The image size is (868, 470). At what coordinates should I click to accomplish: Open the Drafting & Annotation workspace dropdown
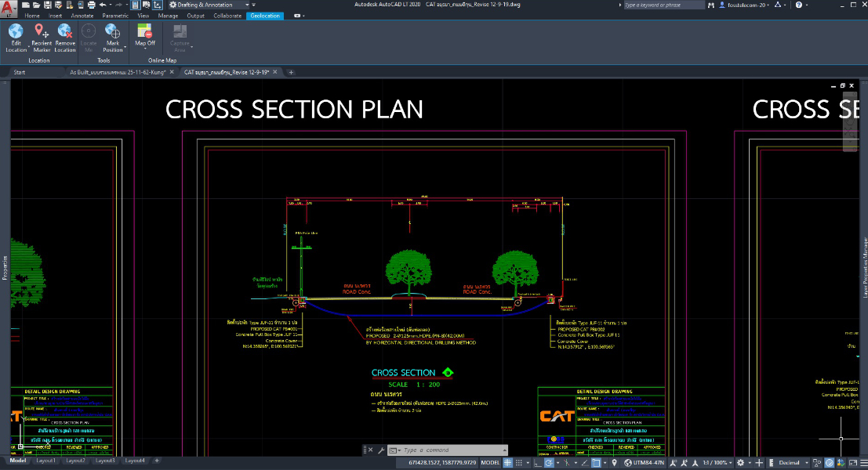pos(209,5)
